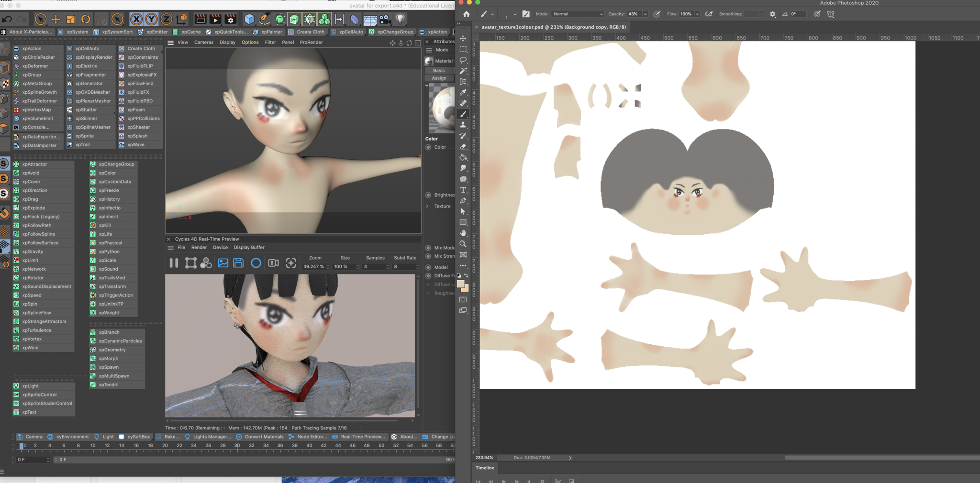Click the Subd Rate stepper arrows

[x=417, y=266]
